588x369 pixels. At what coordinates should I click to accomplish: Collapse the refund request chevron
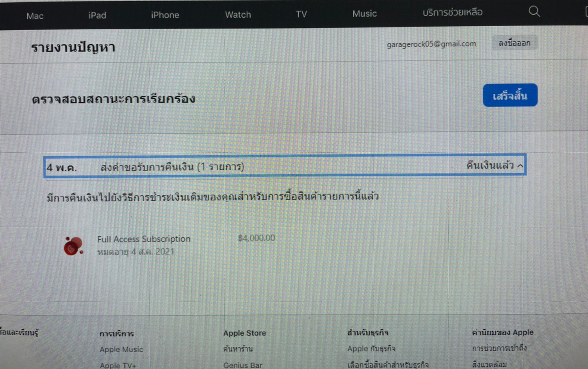point(520,166)
